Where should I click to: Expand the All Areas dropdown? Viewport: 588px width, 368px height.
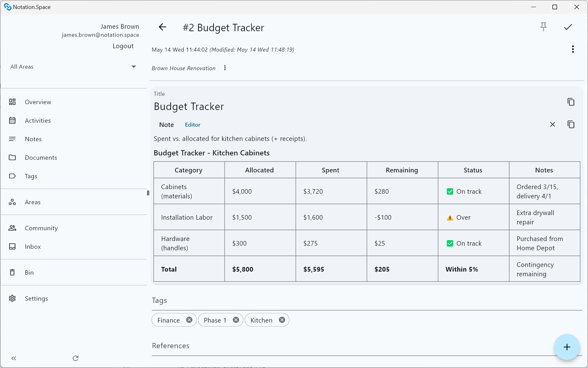[134, 67]
